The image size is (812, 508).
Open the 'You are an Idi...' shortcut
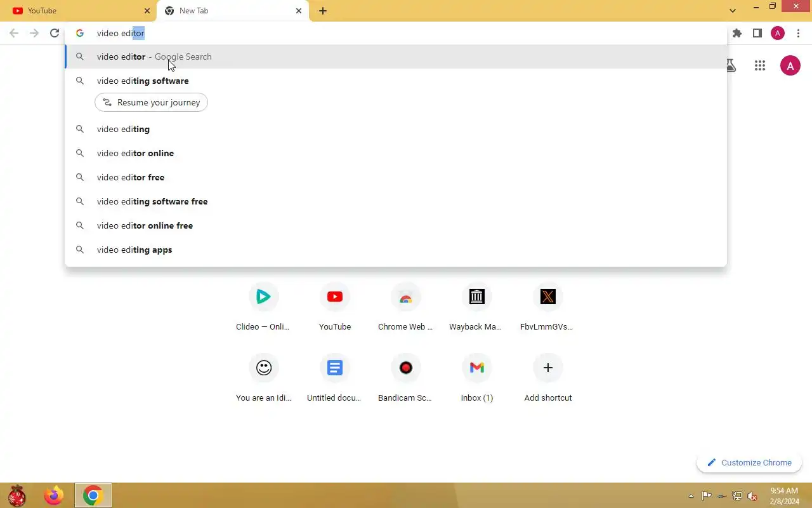[264, 379]
